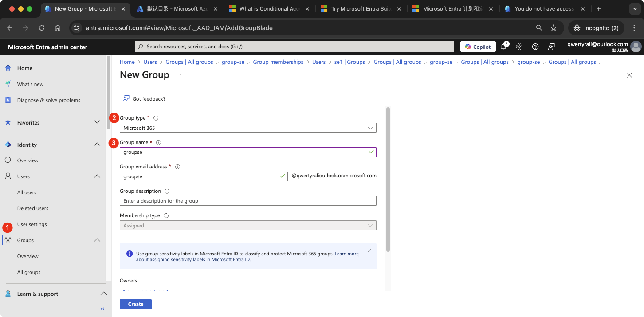Viewport: 644px width, 317px height.
Task: Collapse the Groups section
Action: 97,240
